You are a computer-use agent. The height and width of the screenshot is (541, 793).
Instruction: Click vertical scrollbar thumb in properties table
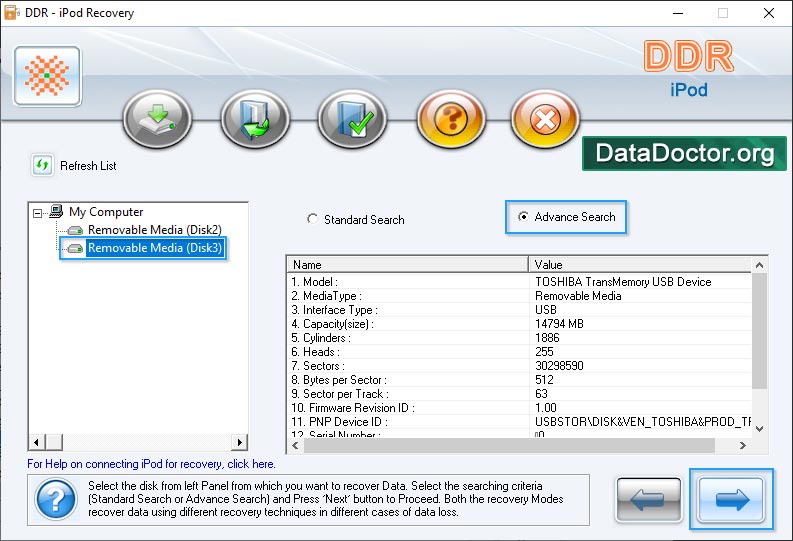pos(759,331)
